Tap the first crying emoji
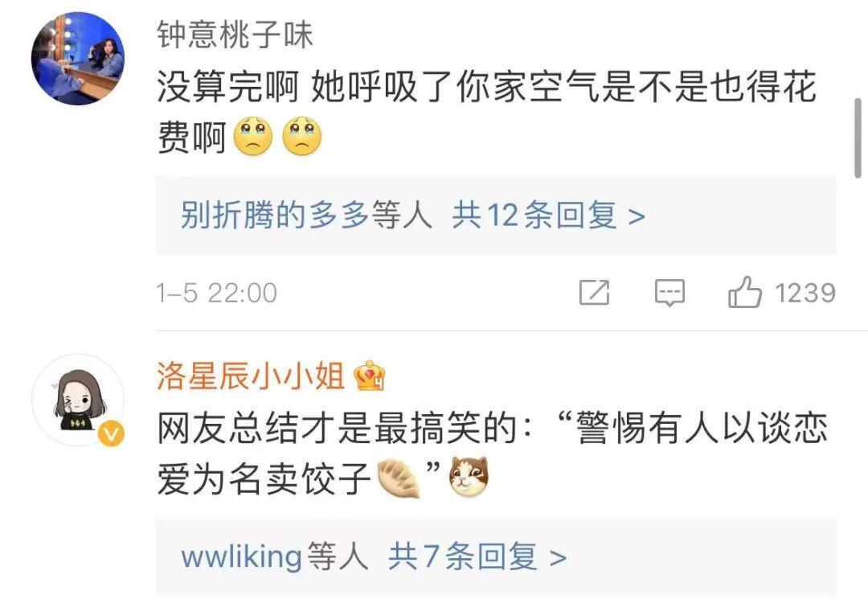Screen dimensions: 868x612 253,136
